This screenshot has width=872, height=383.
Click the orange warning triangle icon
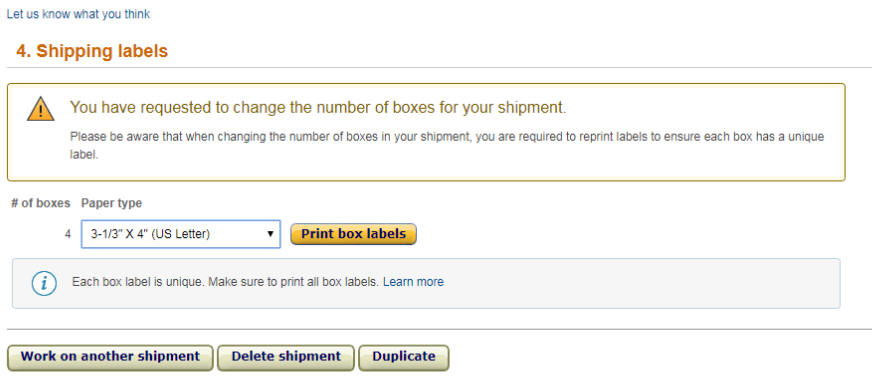click(x=41, y=109)
